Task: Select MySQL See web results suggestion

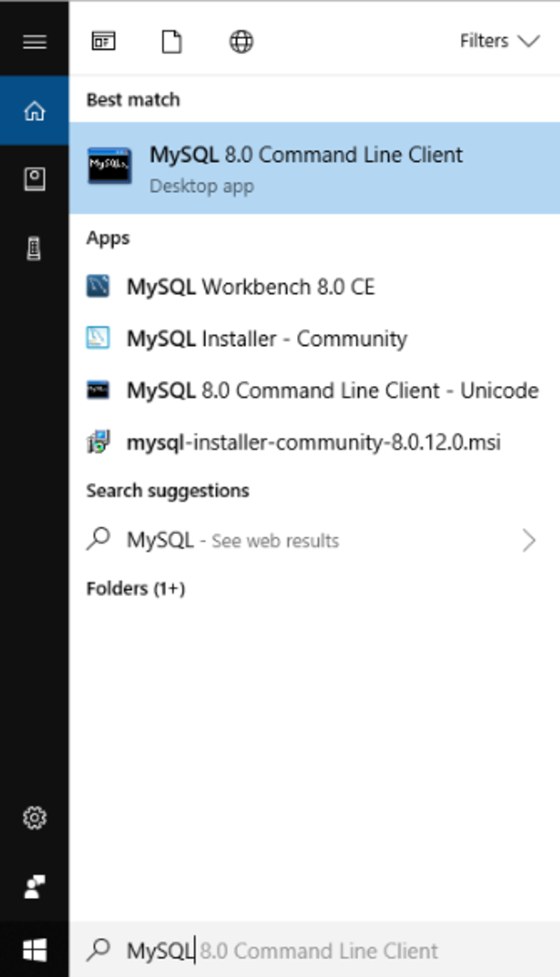Action: coord(315,541)
